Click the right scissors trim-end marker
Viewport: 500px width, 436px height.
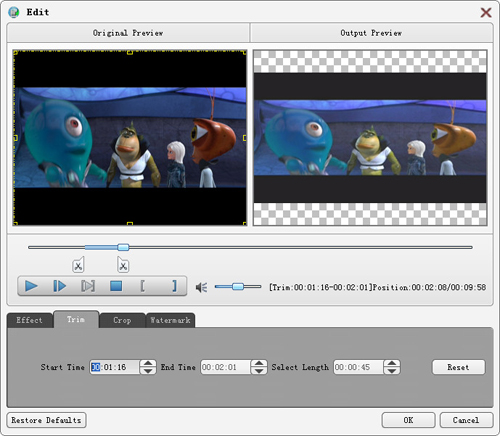click(x=123, y=265)
